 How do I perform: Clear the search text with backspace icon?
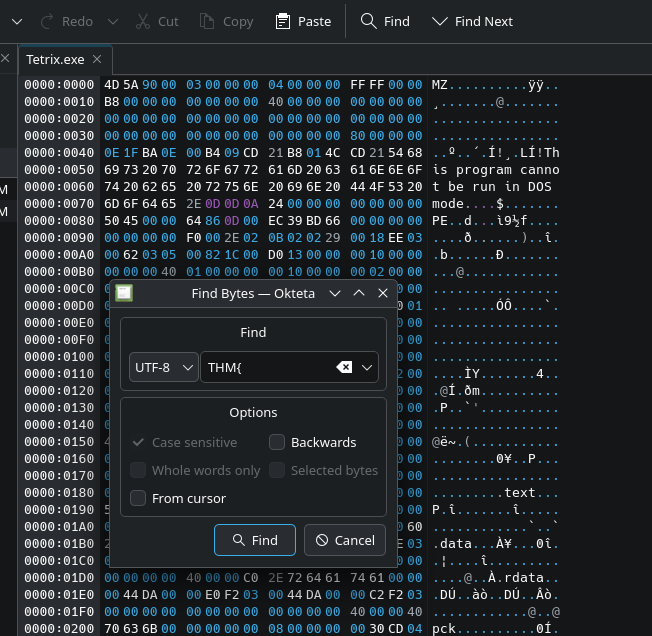[344, 367]
